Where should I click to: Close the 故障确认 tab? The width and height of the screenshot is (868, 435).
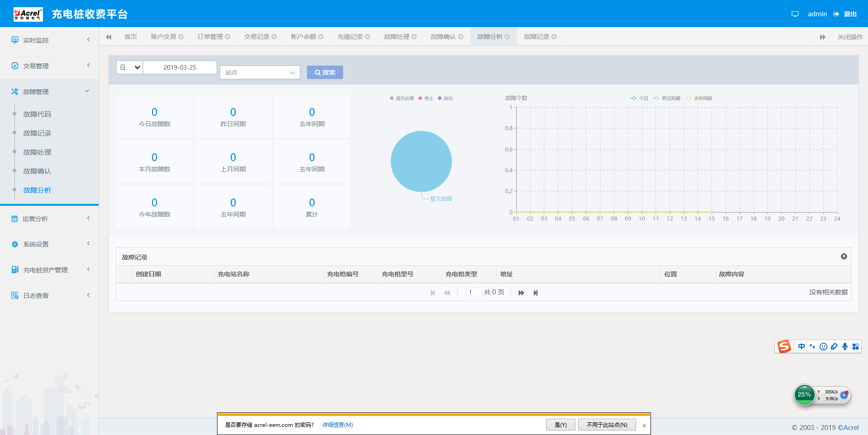pos(460,37)
